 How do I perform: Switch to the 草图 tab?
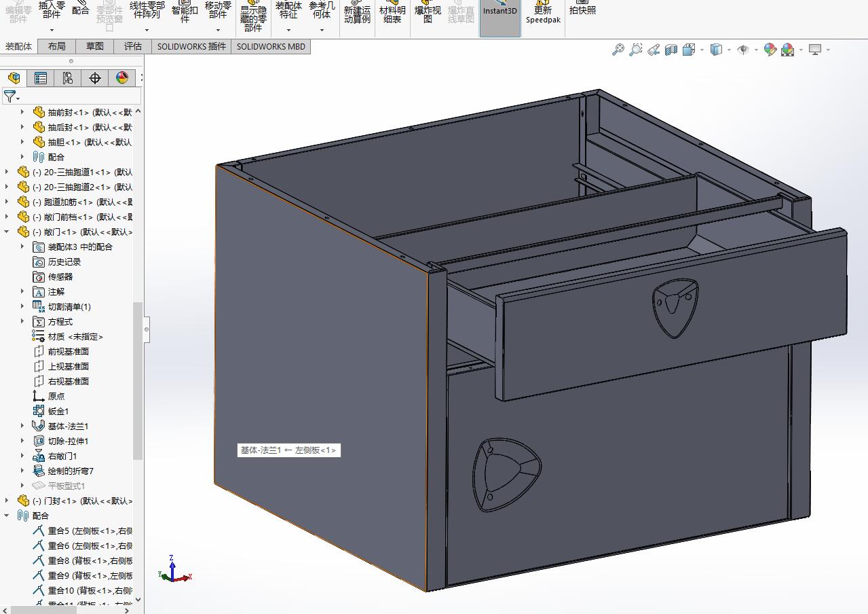tap(95, 46)
